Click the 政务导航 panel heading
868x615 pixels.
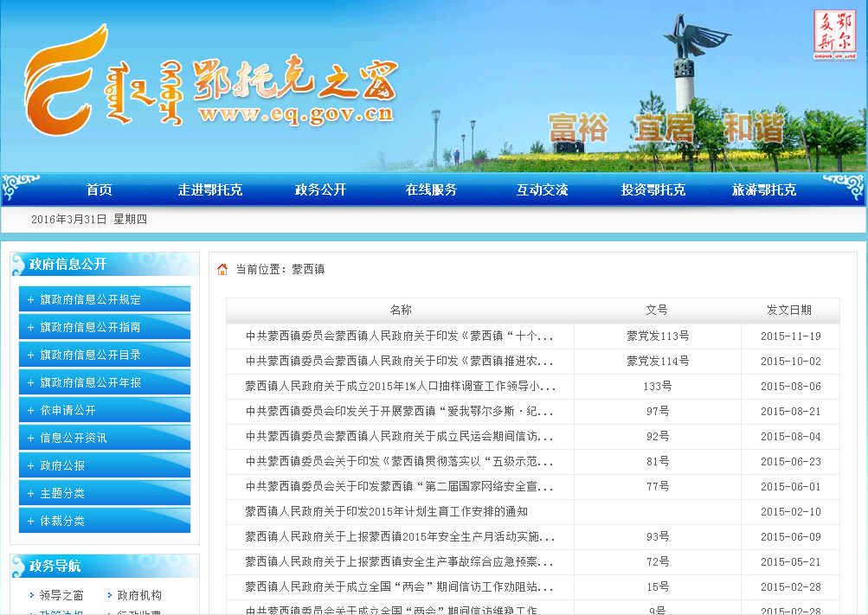click(x=55, y=566)
